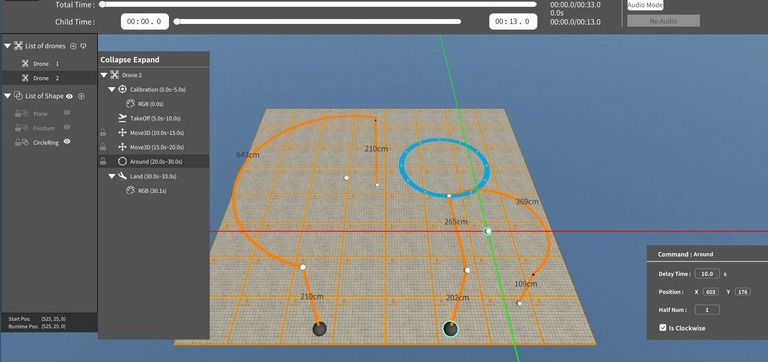Click the TakeOff airplane icon
This screenshot has width=768, height=362.
pos(122,118)
